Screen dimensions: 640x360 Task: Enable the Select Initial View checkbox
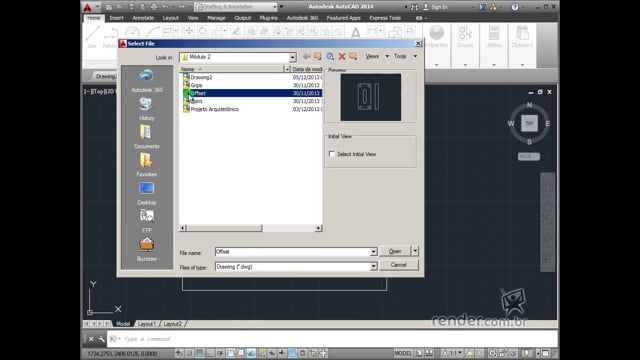332,154
